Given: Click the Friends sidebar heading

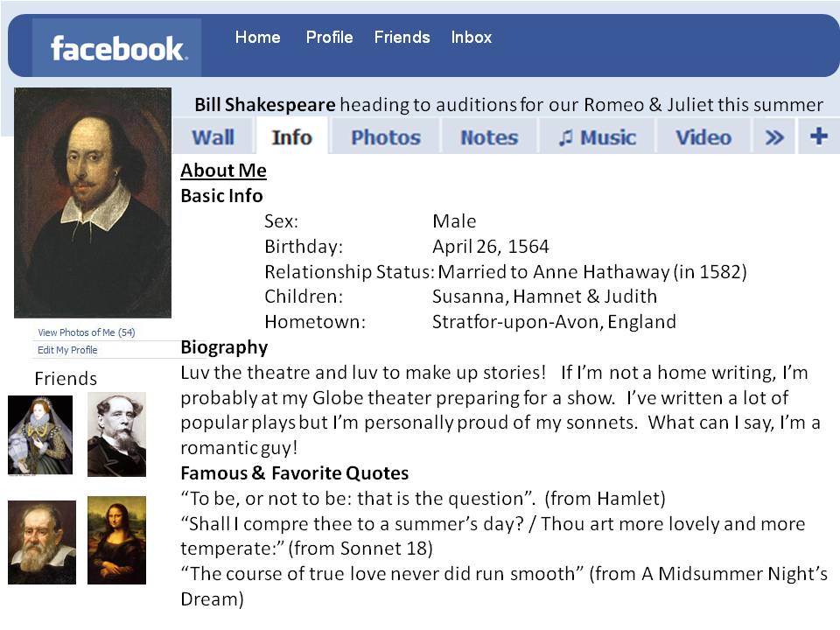Looking at the screenshot, I should (x=66, y=379).
